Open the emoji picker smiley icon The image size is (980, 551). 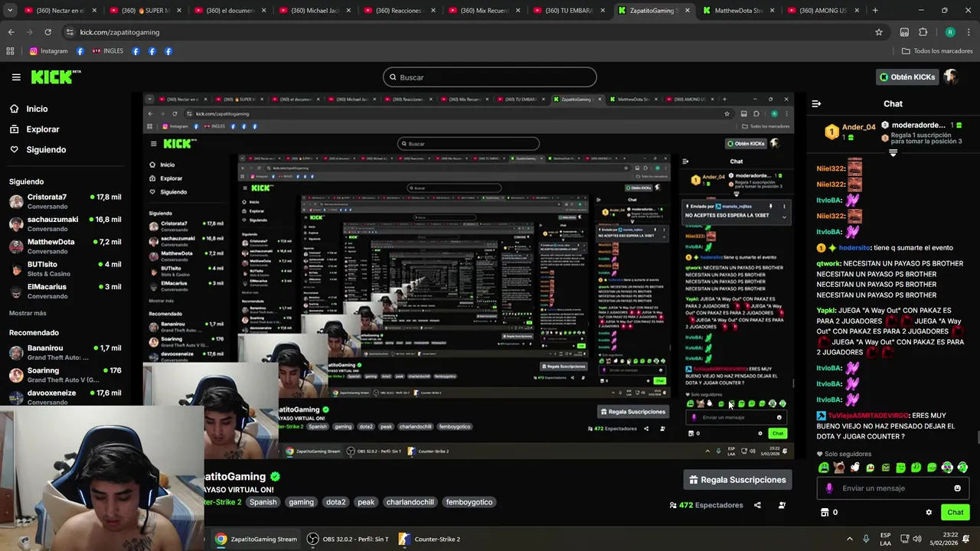(957, 488)
